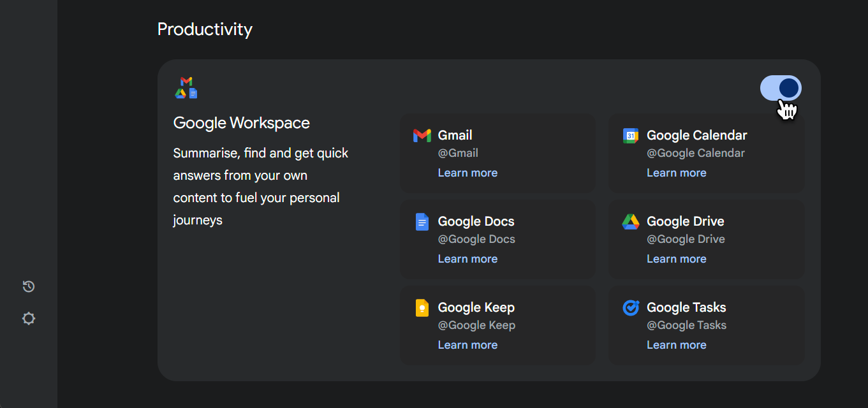Viewport: 868px width, 408px height.
Task: Click the Google Drive triangle icon
Action: [x=631, y=222]
